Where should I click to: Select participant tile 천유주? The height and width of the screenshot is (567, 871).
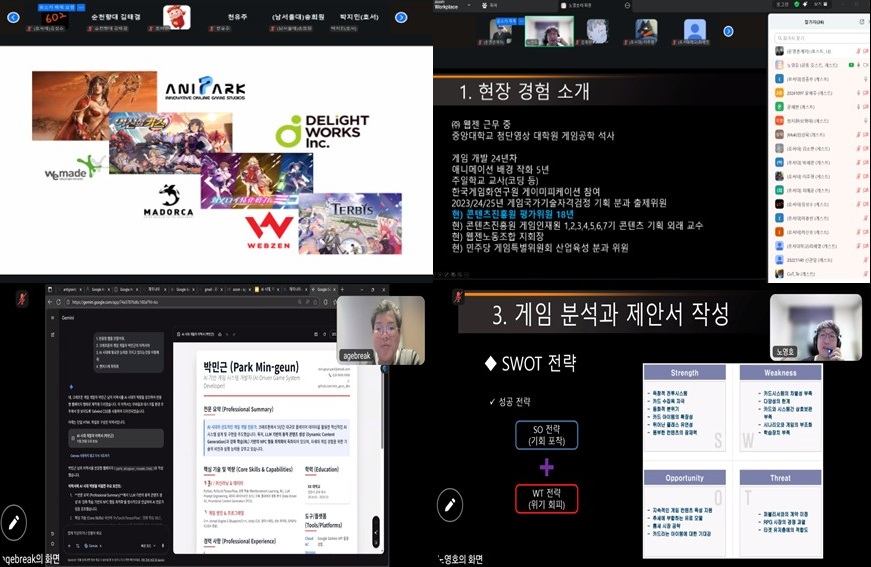click(x=238, y=18)
